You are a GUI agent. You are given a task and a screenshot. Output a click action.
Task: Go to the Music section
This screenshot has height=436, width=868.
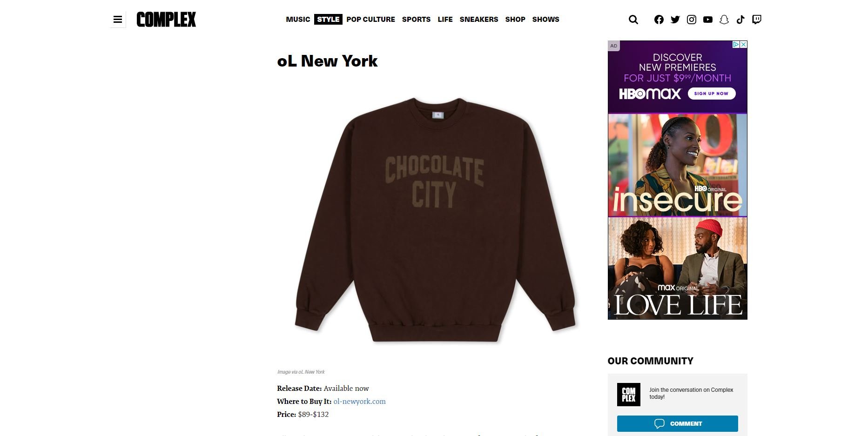(x=298, y=20)
